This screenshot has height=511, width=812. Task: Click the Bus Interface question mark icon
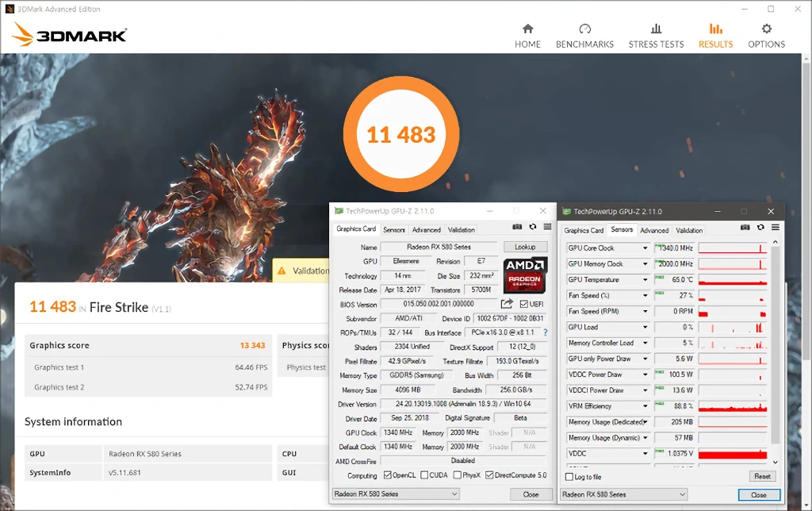click(x=545, y=332)
